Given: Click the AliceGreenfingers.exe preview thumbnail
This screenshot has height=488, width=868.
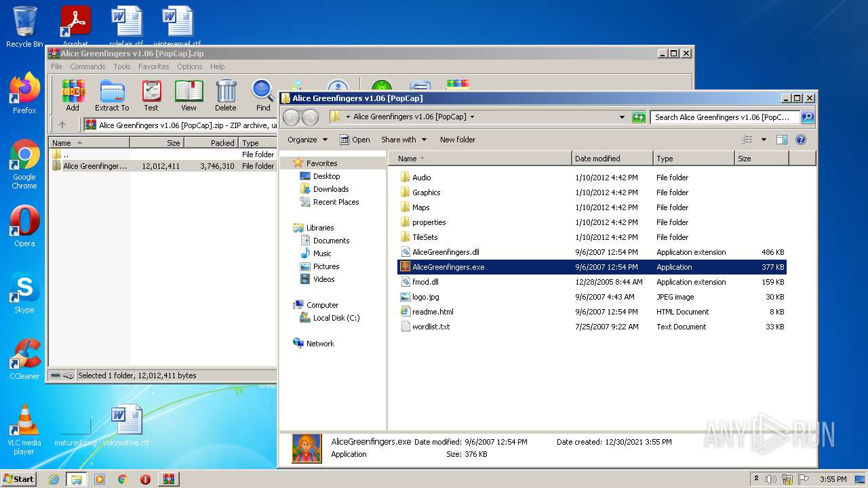Looking at the screenshot, I should point(307,448).
